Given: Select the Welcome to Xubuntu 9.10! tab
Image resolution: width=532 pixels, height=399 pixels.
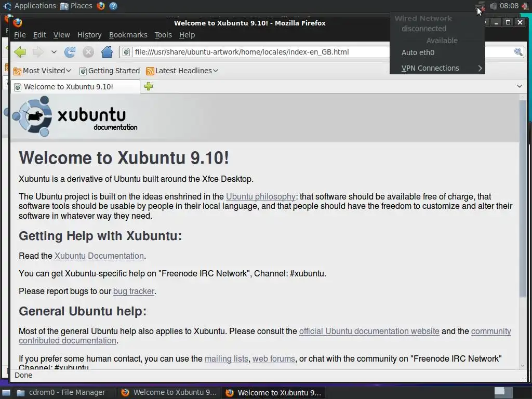Looking at the screenshot, I should point(75,87).
